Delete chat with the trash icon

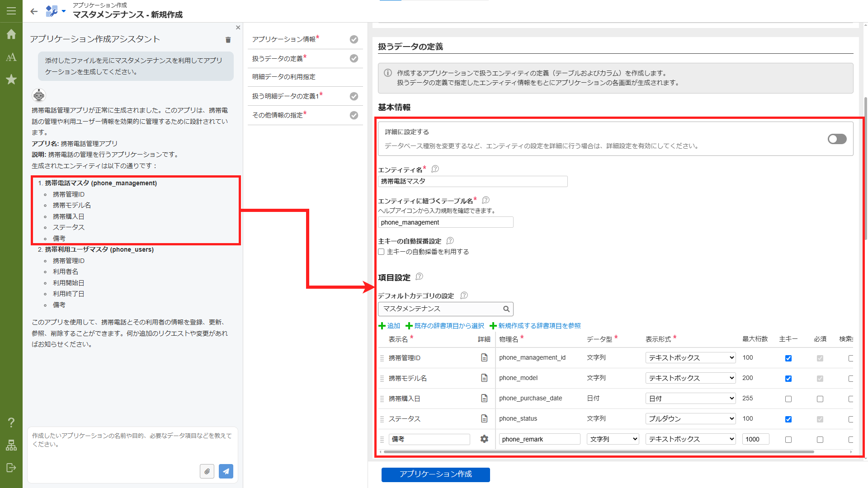click(228, 40)
